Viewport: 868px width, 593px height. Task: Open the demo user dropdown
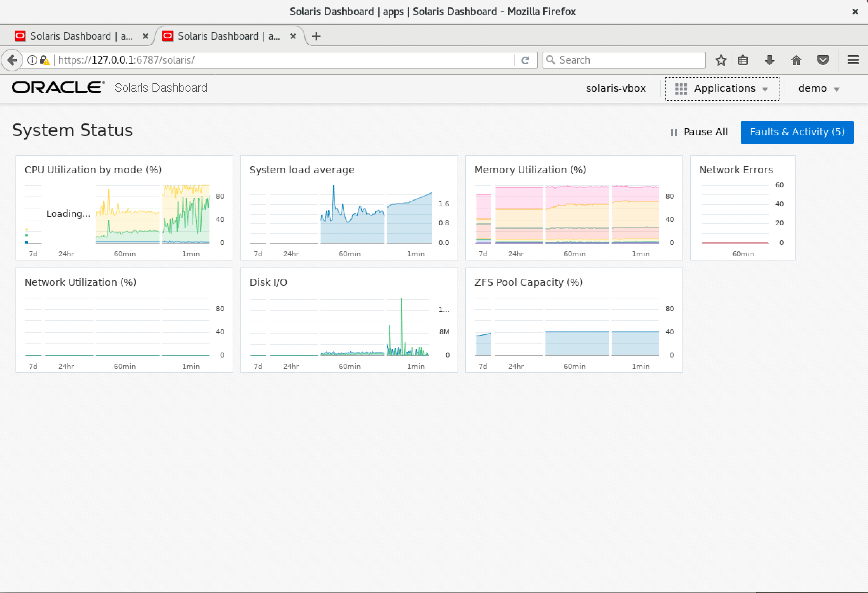[819, 89]
